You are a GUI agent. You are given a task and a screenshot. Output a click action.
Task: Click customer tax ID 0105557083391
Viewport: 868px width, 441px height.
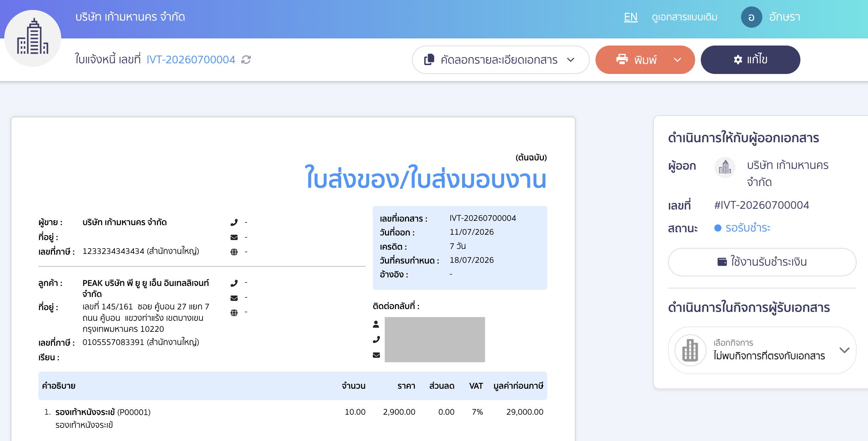[x=113, y=342]
